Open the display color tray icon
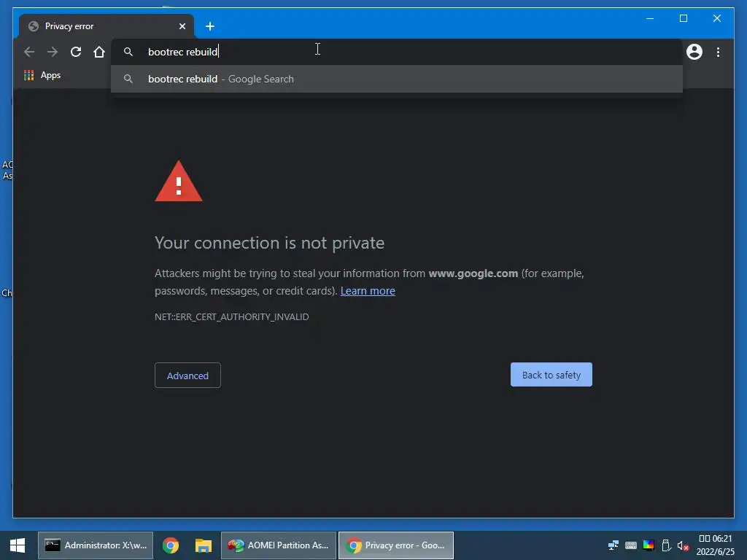Screen dimensions: 747x560 pyautogui.click(x=649, y=545)
